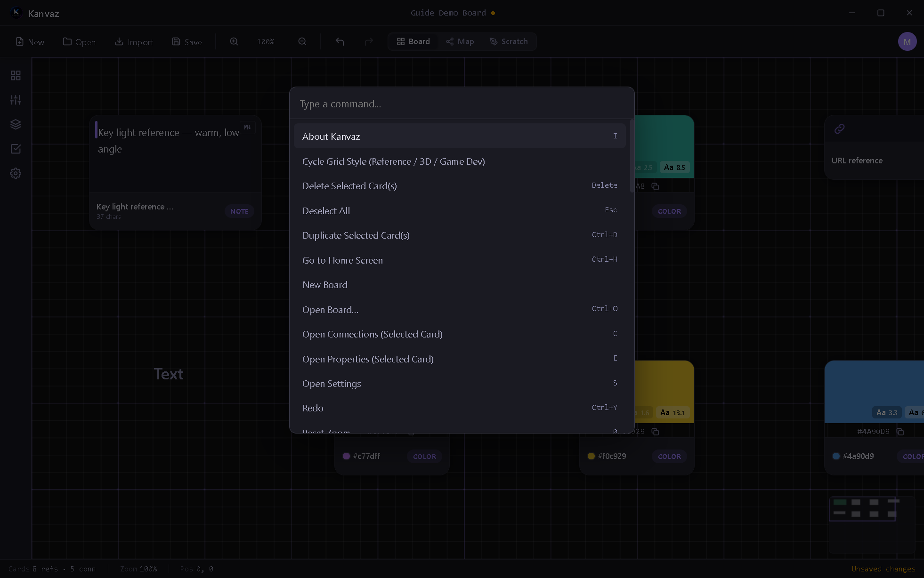Choose Open Settings command

(x=460, y=383)
